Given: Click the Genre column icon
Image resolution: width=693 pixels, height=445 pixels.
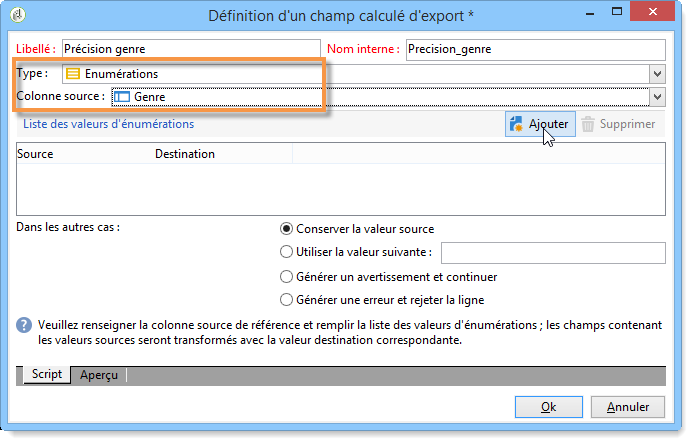Looking at the screenshot, I should (x=122, y=97).
